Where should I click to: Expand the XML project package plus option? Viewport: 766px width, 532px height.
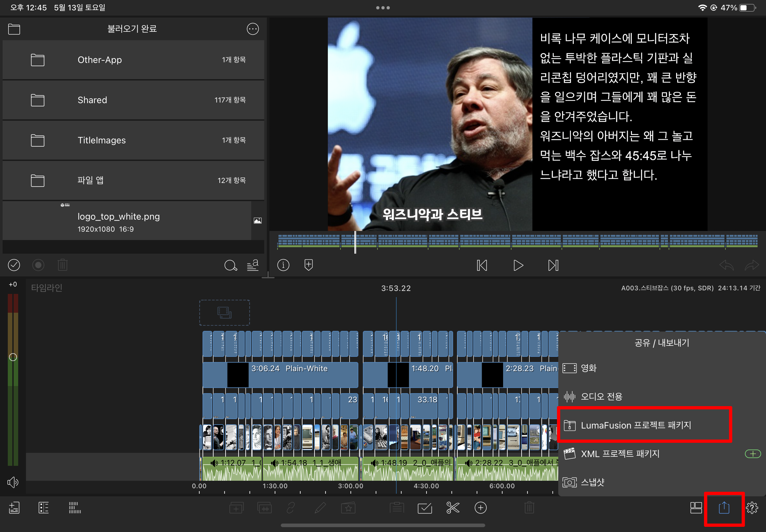coord(752,454)
